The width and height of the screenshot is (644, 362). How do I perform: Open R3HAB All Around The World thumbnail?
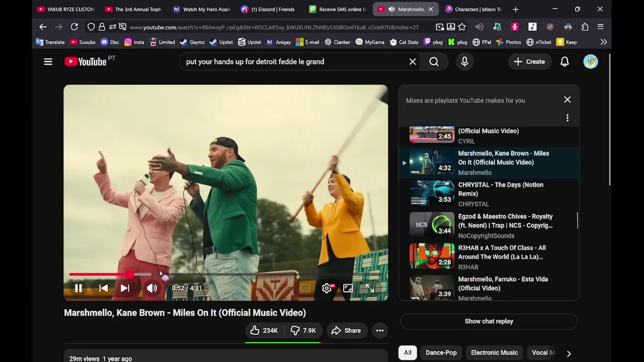coord(432,256)
